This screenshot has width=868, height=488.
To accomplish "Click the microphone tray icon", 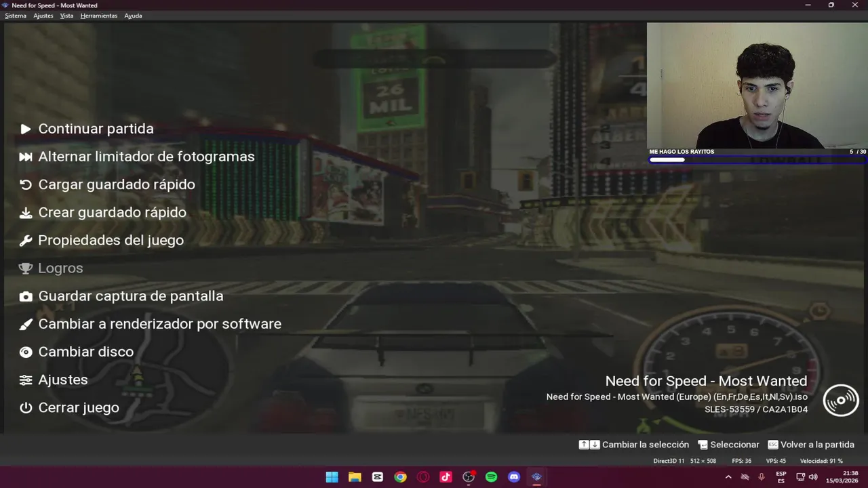I will pyautogui.click(x=762, y=477).
